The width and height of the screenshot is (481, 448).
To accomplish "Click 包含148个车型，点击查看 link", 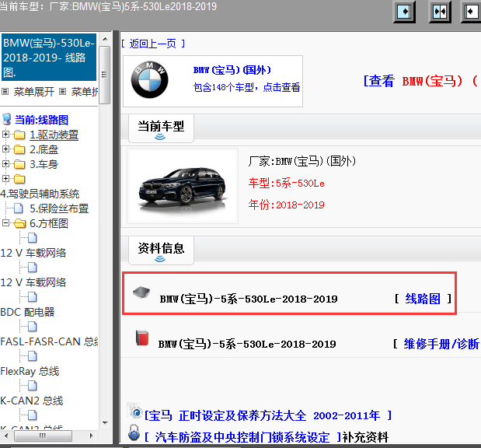I will [x=246, y=87].
